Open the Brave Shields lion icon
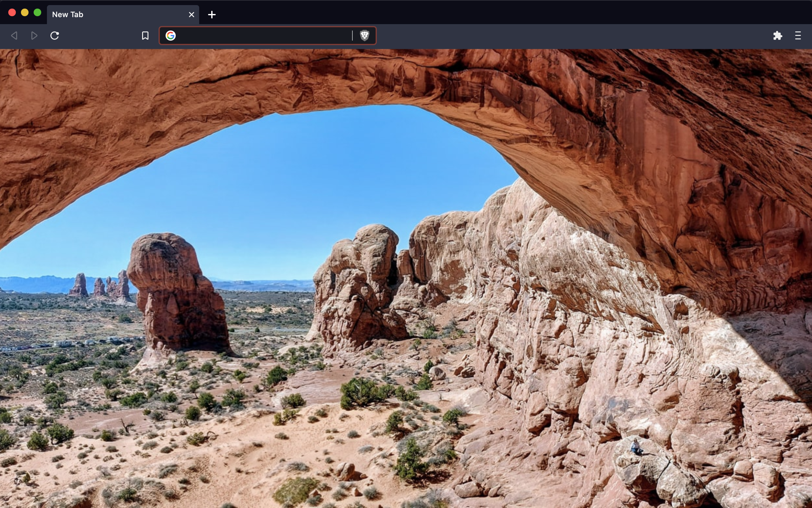 [365, 36]
